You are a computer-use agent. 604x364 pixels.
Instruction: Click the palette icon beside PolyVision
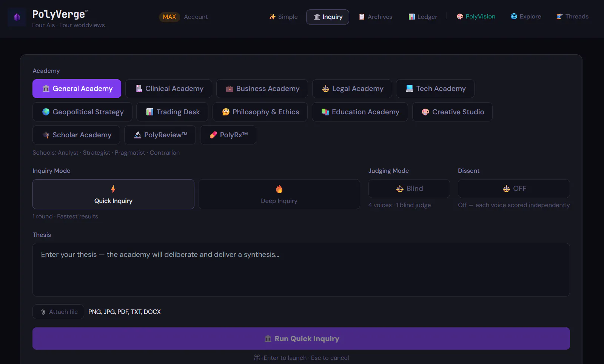pos(460,17)
